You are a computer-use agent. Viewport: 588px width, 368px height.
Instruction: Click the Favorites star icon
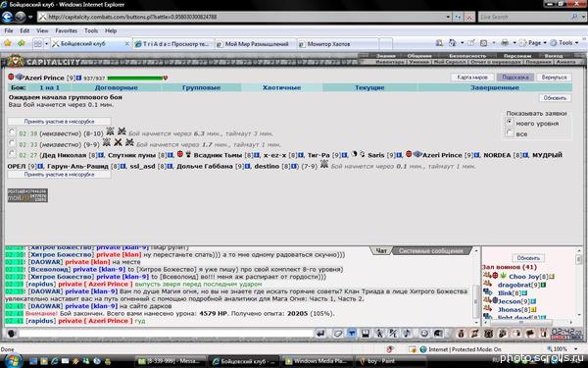8,43
